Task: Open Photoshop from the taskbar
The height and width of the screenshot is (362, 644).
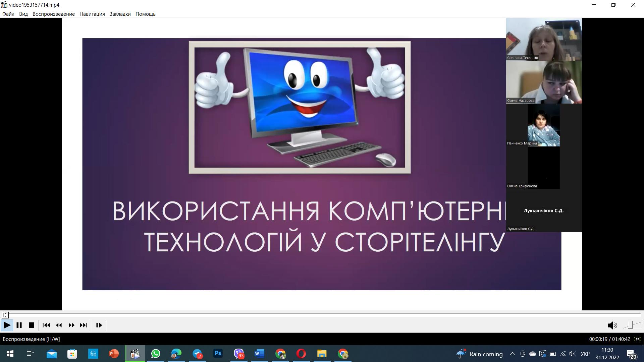Action: click(218, 354)
